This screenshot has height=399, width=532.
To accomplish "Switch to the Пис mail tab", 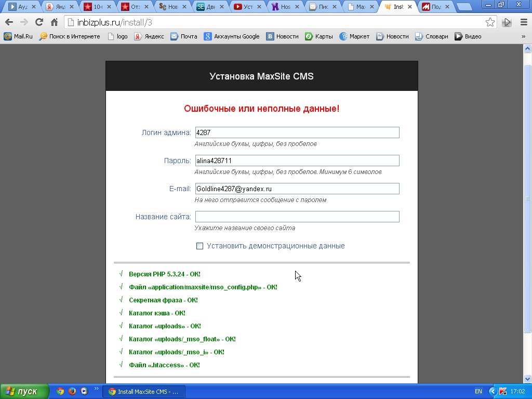I will (323, 6).
